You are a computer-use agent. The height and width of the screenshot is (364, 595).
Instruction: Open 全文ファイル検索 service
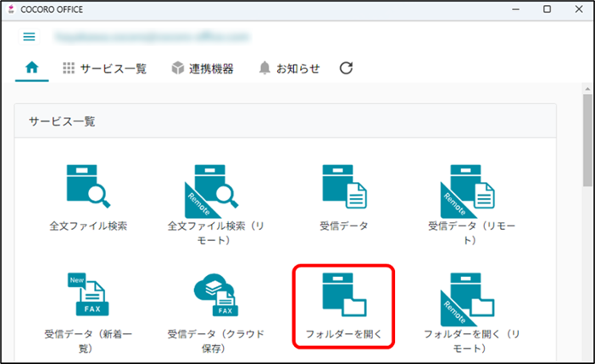click(88, 198)
